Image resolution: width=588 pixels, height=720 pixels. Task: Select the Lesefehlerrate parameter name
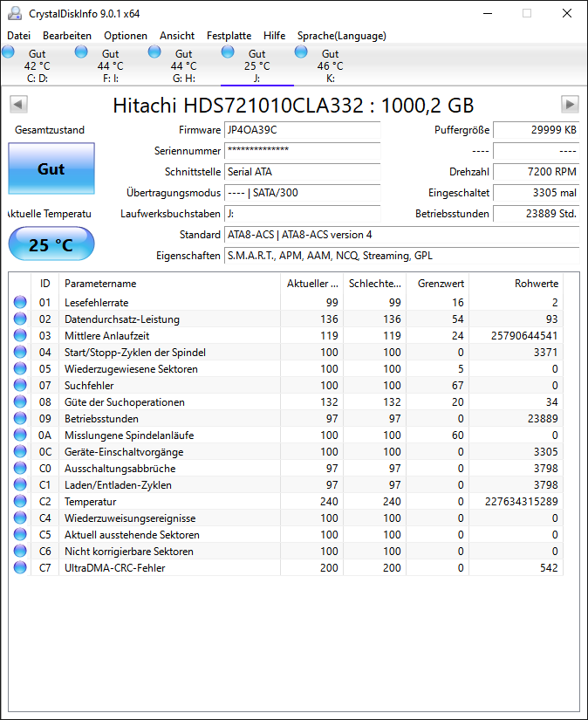coord(96,303)
